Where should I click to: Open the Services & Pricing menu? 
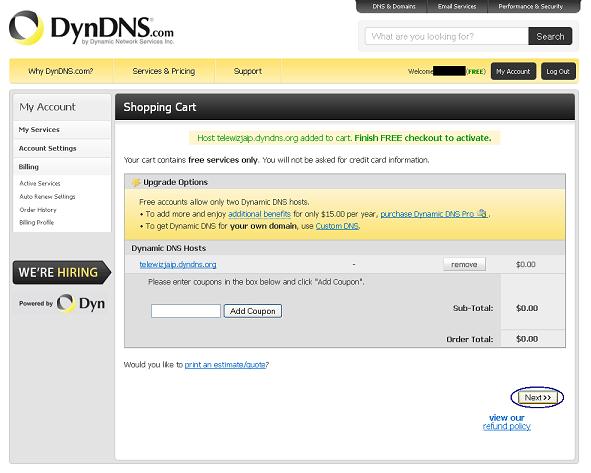164,71
